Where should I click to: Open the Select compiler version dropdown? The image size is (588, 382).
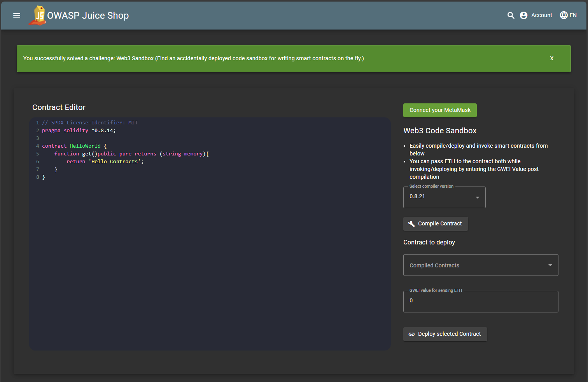pos(444,197)
